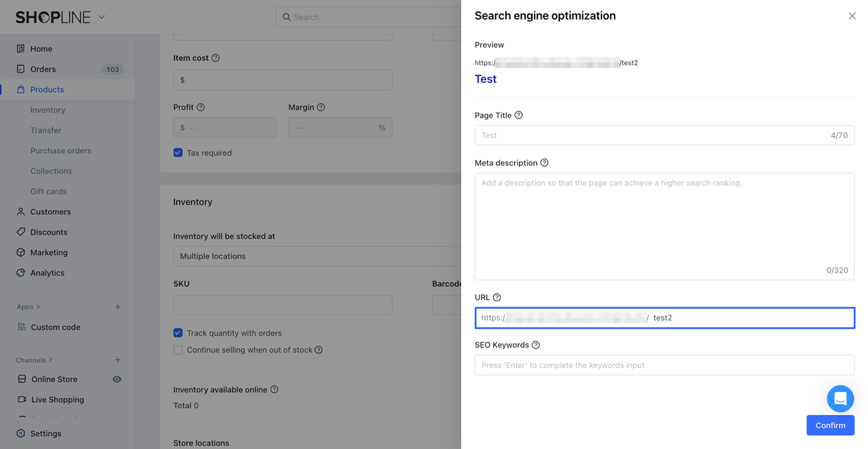Click the Meta description help icon

tap(544, 163)
